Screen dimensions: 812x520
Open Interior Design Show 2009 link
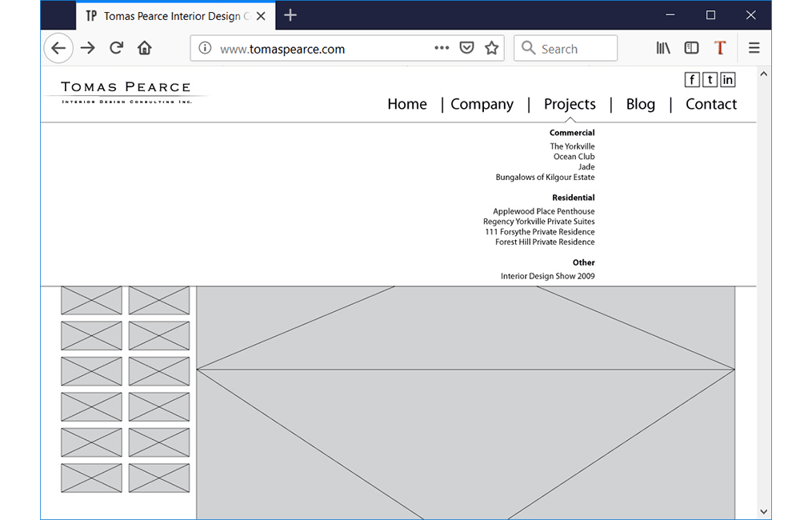tap(547, 276)
